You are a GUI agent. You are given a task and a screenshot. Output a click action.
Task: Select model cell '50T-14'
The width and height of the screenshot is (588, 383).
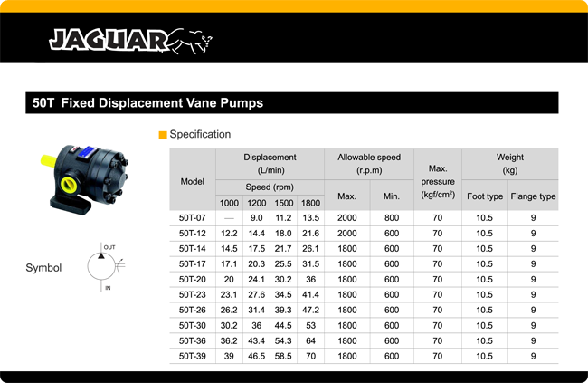(193, 249)
